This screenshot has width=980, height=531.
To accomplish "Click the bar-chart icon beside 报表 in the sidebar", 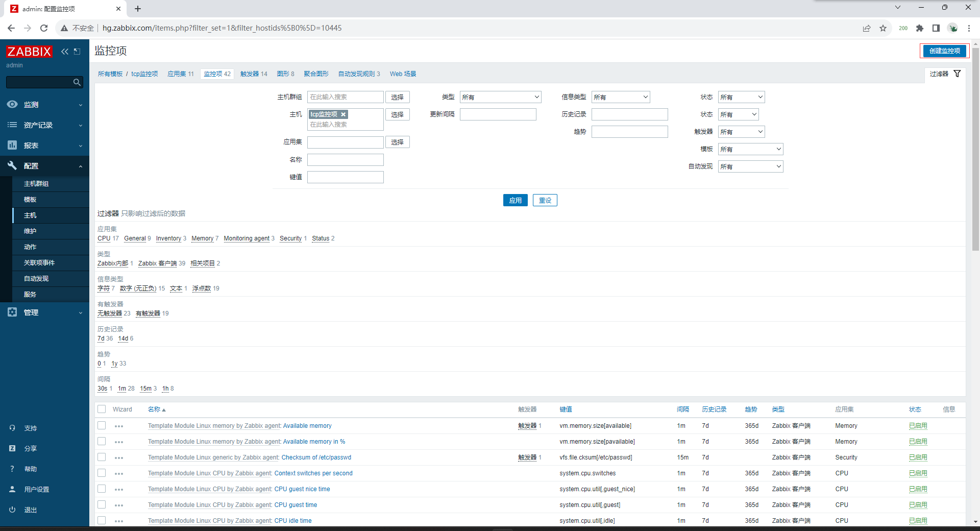I will tap(12, 145).
